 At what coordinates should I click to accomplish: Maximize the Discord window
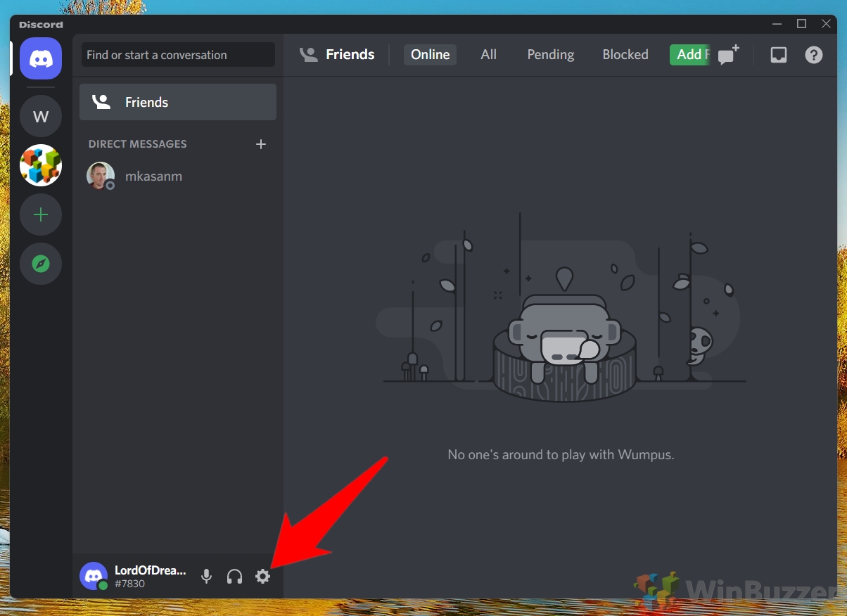coord(801,24)
